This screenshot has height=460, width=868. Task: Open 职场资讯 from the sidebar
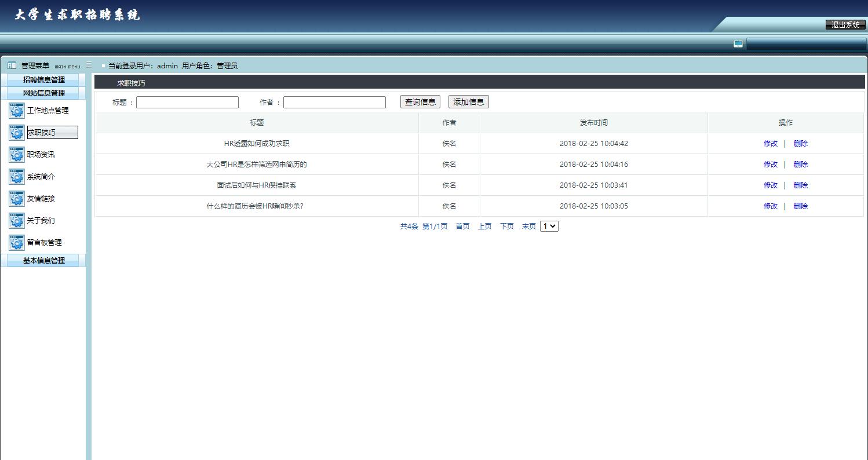(x=41, y=155)
